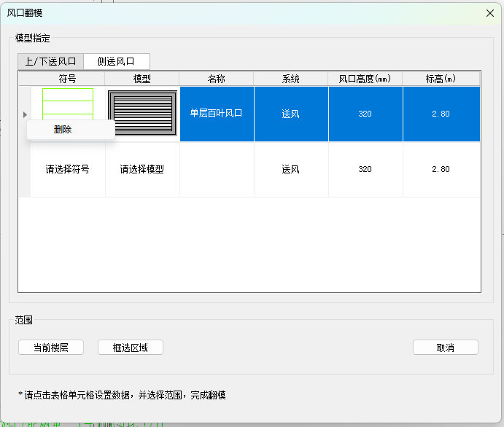Click the row indicator arrow beside the selected row

pyautogui.click(x=25, y=114)
